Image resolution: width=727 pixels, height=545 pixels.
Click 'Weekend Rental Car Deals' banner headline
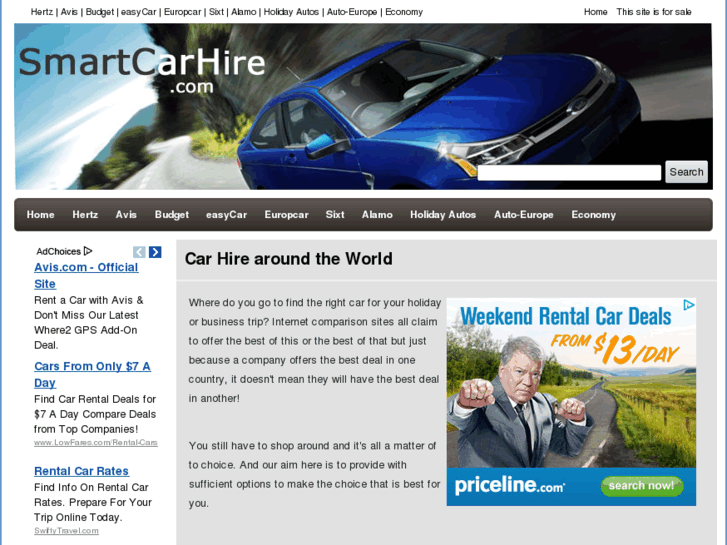(x=566, y=316)
